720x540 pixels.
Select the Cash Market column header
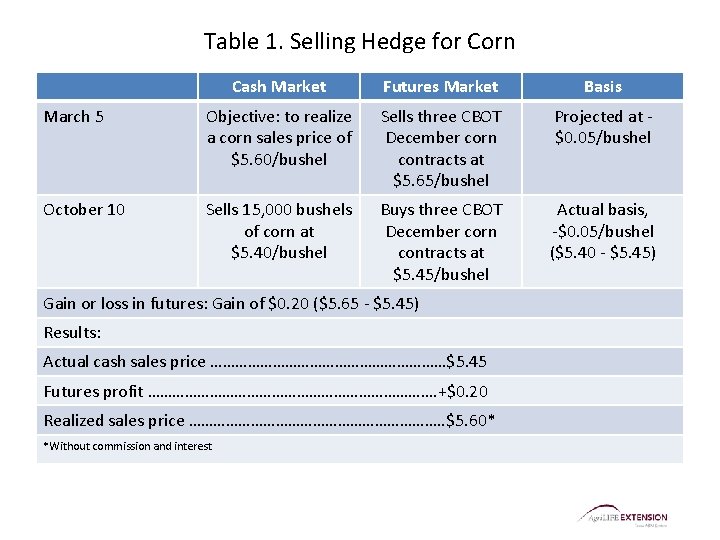(x=278, y=86)
